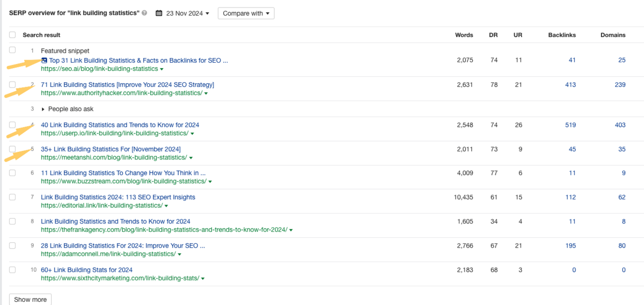This screenshot has width=644, height=305.
Task: Open the 'Compare with' dropdown
Action: [246, 13]
